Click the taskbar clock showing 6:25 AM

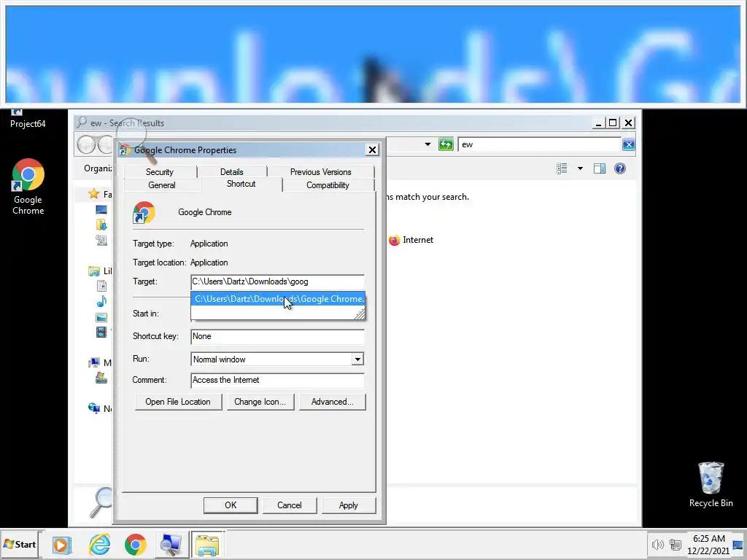coord(708,544)
